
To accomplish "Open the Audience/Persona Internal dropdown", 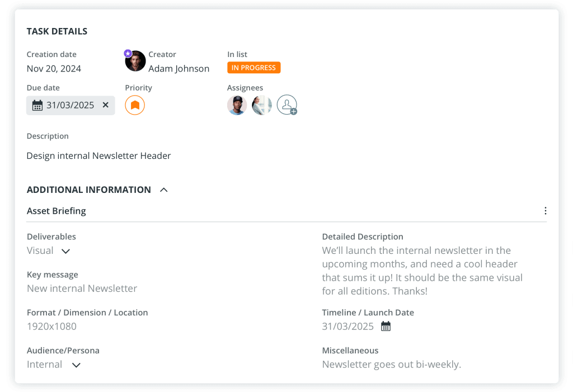I will [76, 365].
